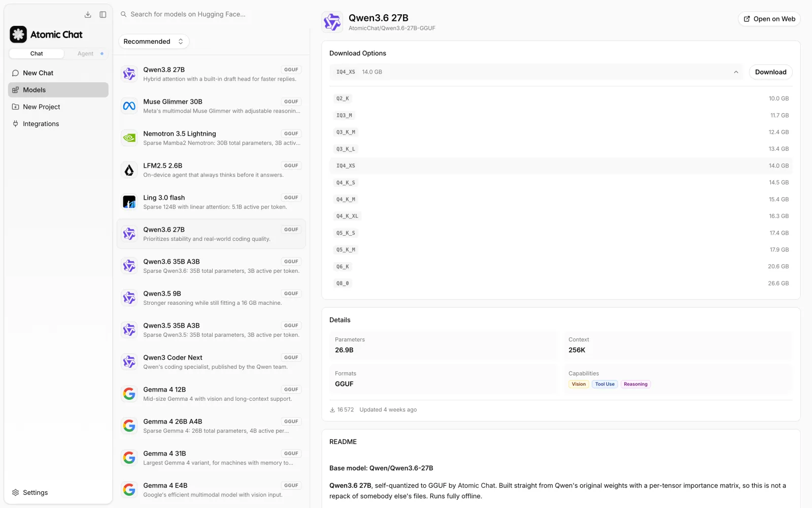The width and height of the screenshot is (812, 508).
Task: Click the Qwen3.5 35B A3B model icon
Action: (129, 330)
